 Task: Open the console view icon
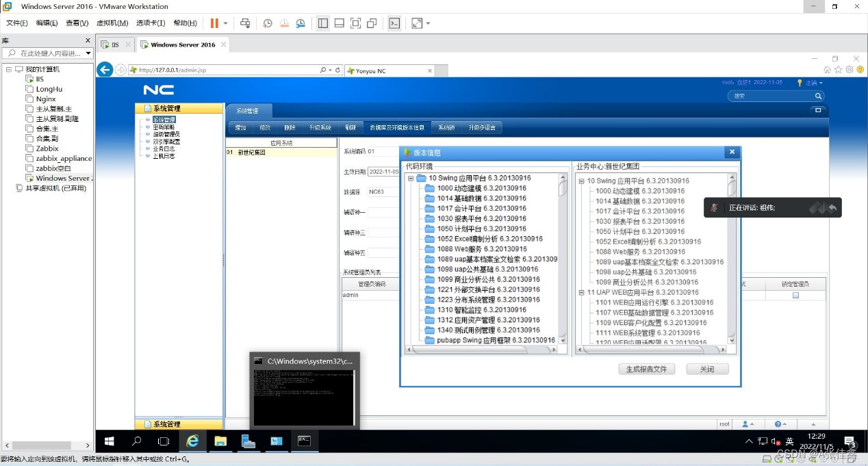click(394, 23)
